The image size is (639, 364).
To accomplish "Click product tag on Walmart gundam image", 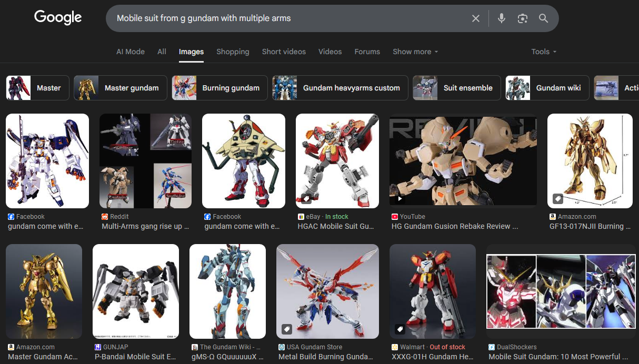I will click(x=400, y=329).
